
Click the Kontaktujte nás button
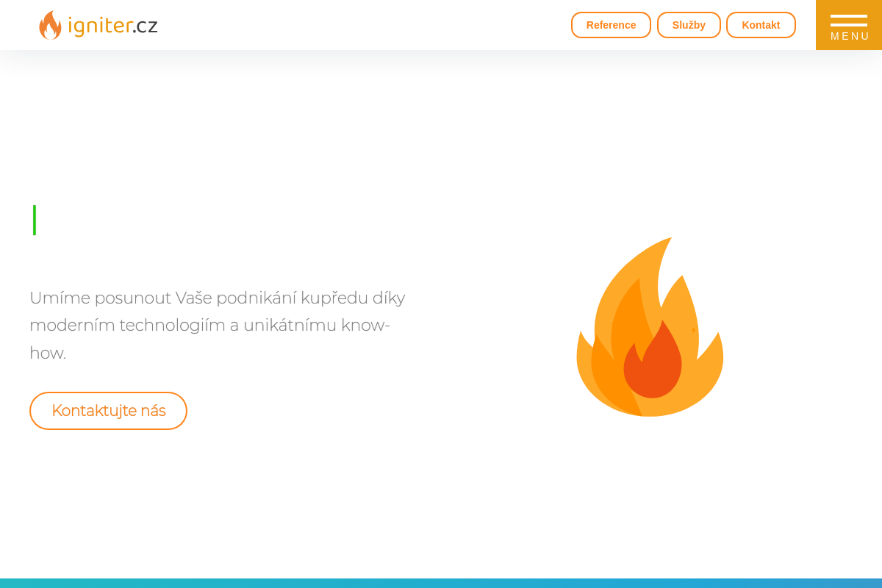(x=108, y=411)
